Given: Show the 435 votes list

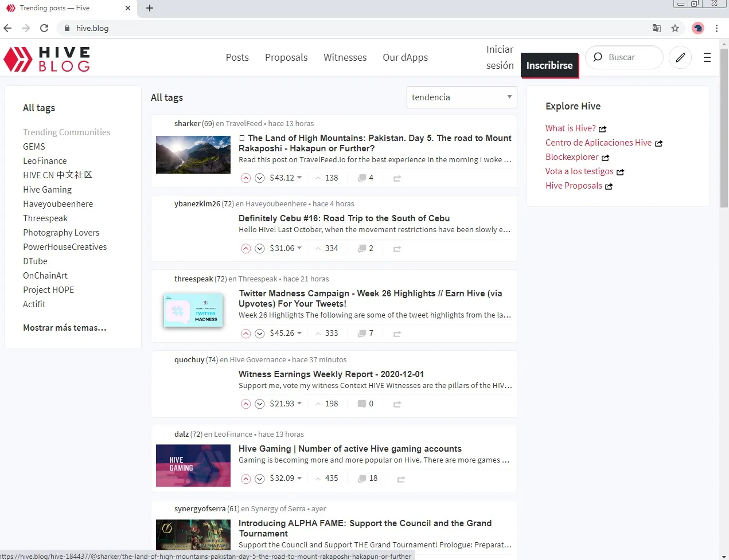Looking at the screenshot, I should (326, 478).
